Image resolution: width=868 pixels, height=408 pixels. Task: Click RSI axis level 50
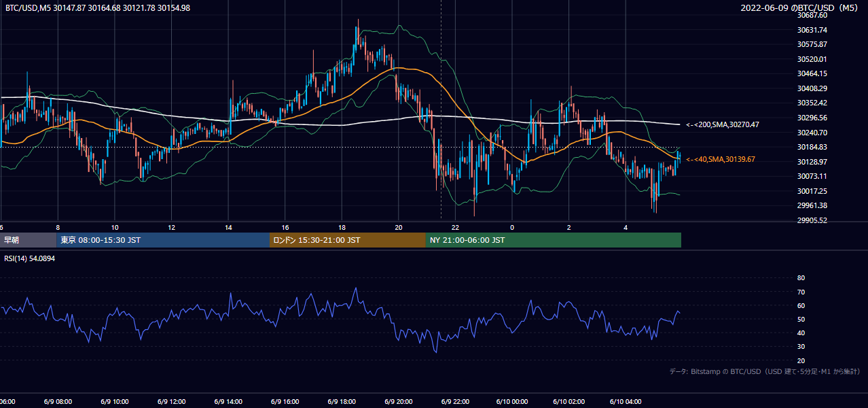tap(801, 319)
